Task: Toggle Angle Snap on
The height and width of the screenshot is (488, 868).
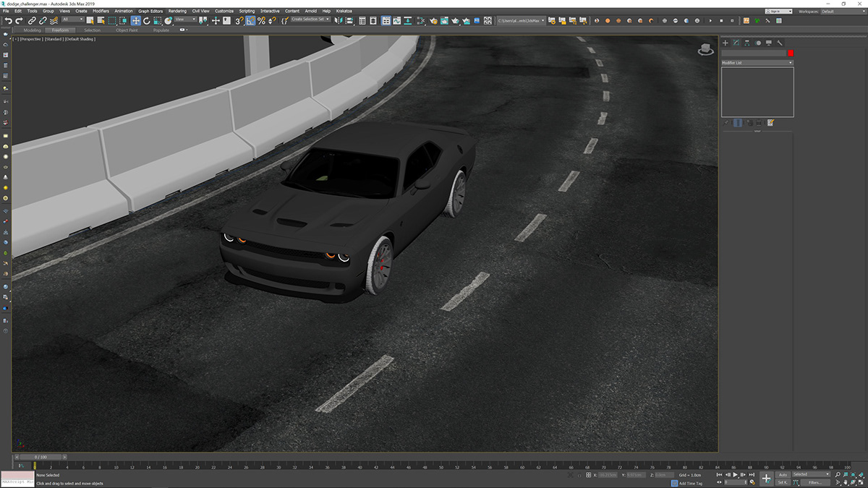Action: point(250,20)
